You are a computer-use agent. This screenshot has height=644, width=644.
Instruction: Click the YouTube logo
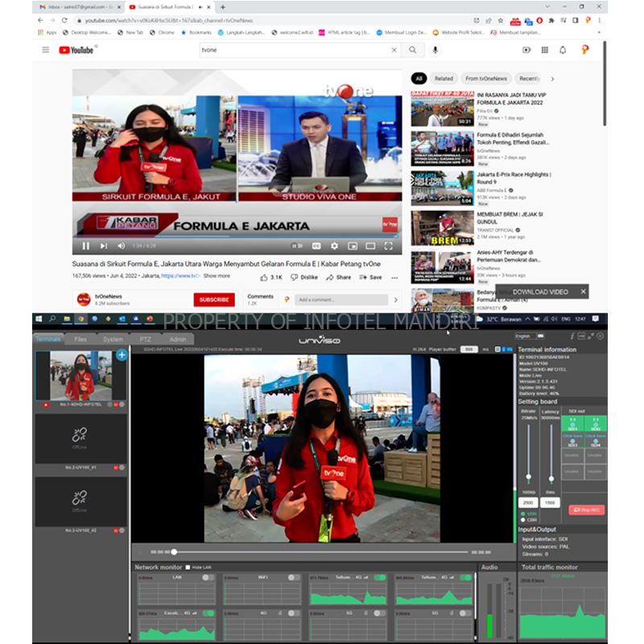coord(76,50)
